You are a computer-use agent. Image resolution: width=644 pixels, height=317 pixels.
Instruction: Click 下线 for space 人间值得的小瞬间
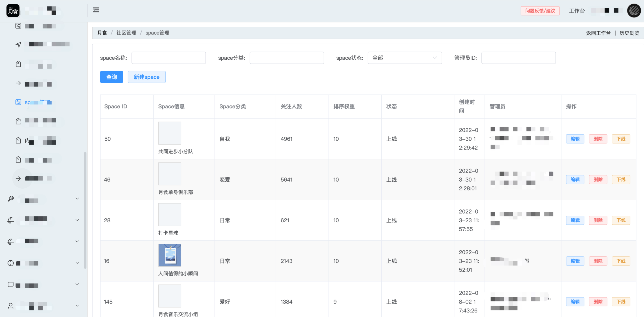pyautogui.click(x=621, y=261)
